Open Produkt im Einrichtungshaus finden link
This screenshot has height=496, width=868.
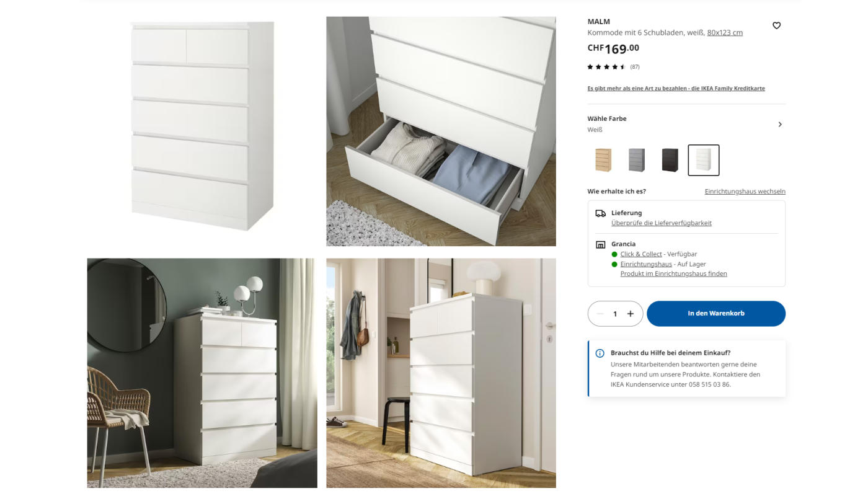pos(673,274)
